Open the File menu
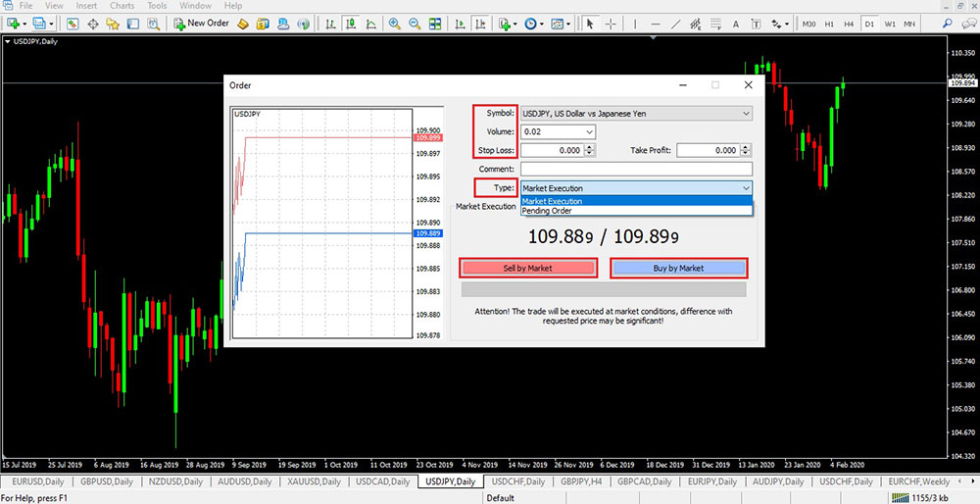 click(x=25, y=6)
